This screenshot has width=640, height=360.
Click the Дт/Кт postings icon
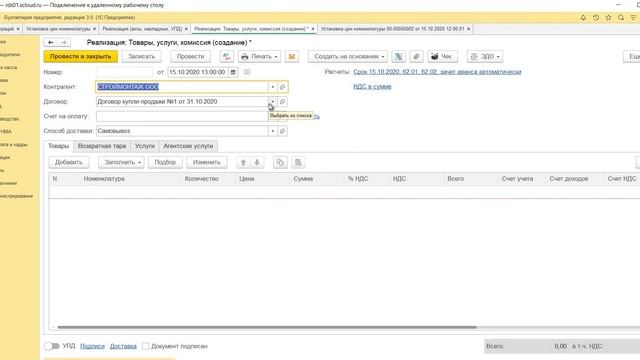point(227,56)
